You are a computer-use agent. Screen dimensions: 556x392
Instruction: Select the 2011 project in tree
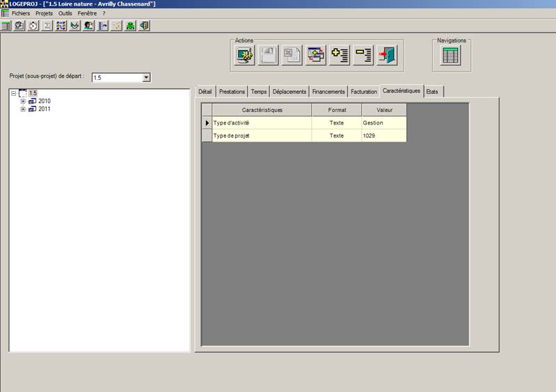point(44,109)
